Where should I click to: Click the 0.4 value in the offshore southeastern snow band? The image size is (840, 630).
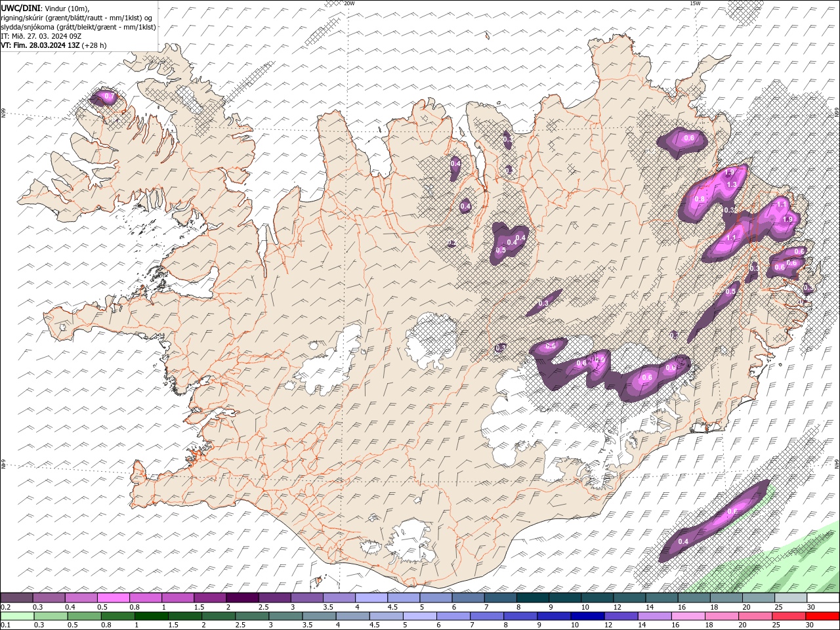click(x=682, y=541)
